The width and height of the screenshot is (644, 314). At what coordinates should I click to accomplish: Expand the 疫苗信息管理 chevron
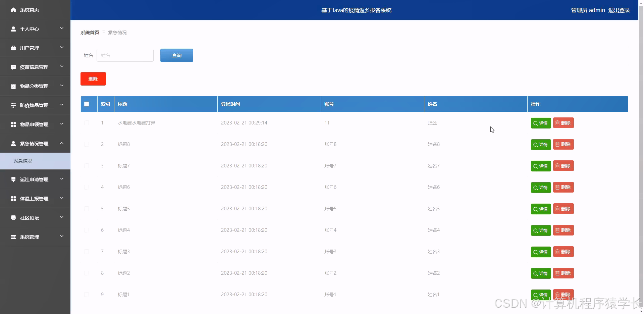click(62, 66)
